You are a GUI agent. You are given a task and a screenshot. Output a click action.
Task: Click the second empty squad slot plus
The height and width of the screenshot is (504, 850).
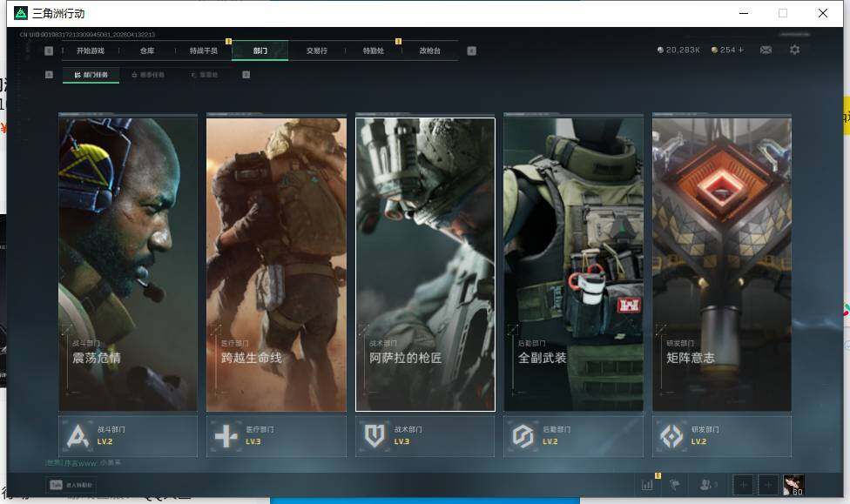tap(768, 485)
